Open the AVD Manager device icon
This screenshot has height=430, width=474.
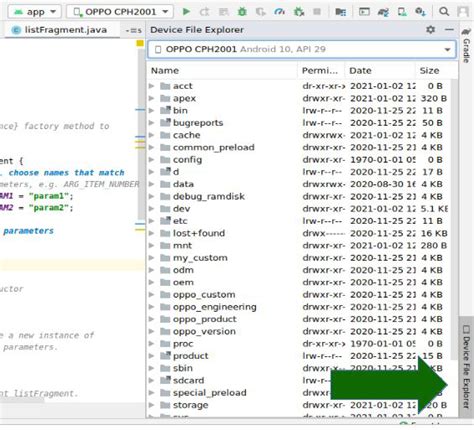point(402,12)
